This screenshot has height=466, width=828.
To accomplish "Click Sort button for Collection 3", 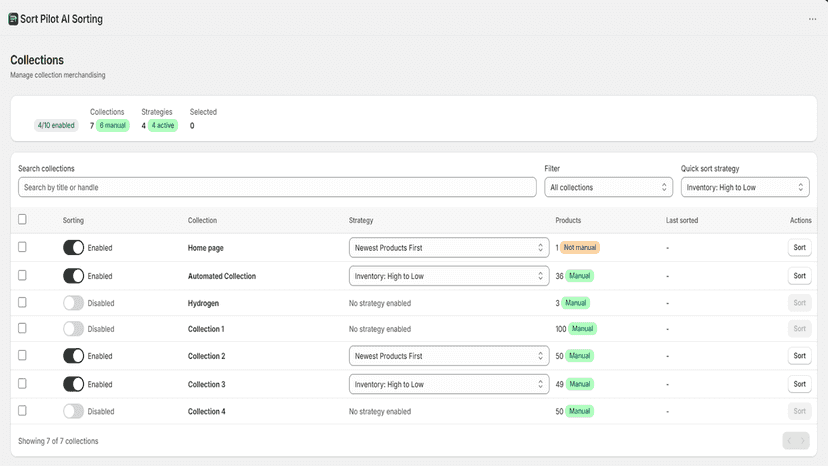I will tap(799, 384).
